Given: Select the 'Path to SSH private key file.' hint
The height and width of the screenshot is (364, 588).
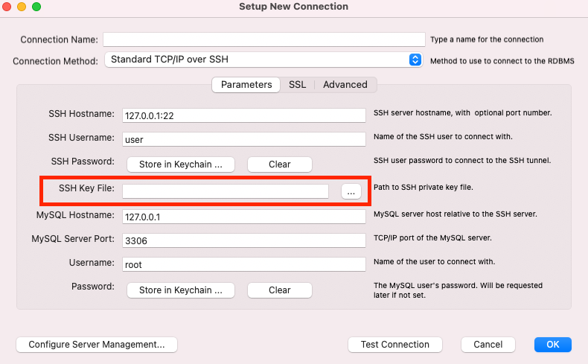Looking at the screenshot, I should point(423,187).
